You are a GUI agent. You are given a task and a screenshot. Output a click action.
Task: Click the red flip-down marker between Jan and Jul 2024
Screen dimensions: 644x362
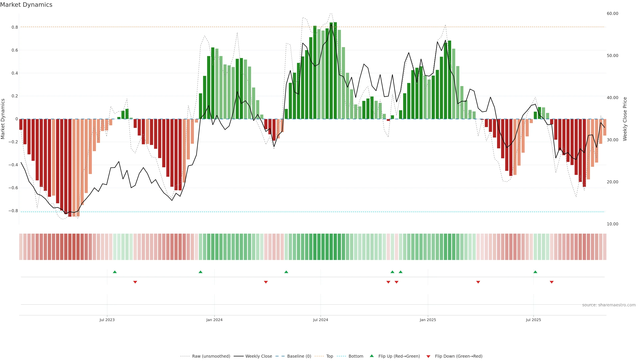pyautogui.click(x=266, y=282)
